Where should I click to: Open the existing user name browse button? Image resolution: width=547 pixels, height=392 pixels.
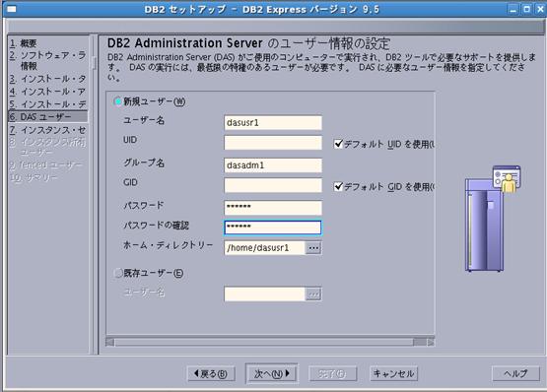pyautogui.click(x=313, y=294)
